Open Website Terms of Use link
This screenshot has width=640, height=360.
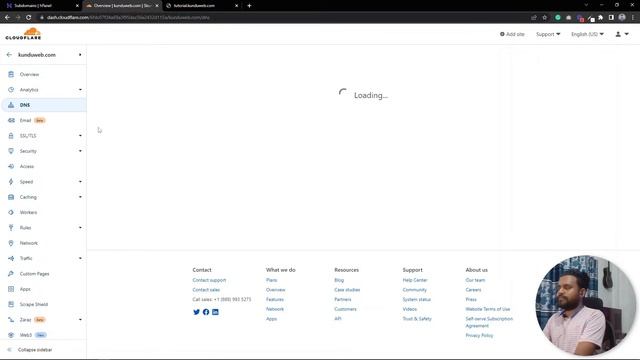click(x=487, y=309)
